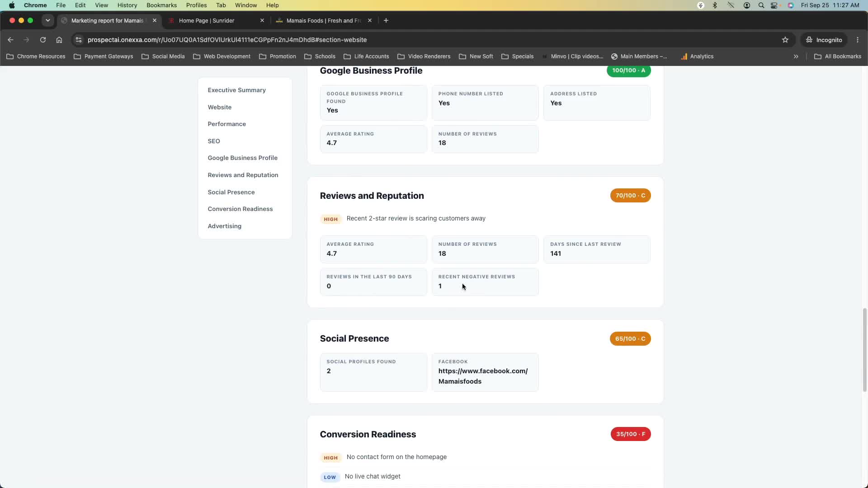868x488 pixels.
Task: Click the 70/100 C score badge
Action: [630, 196]
